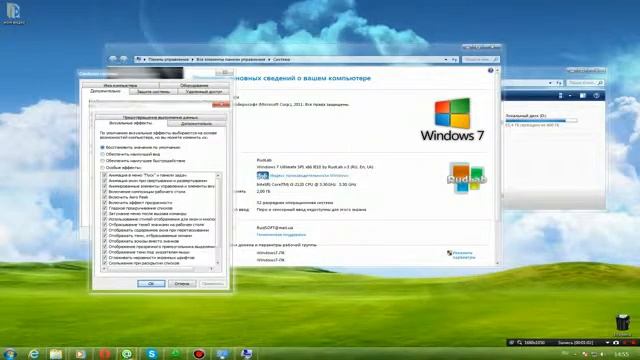Viewport: 640px width, 360px height.
Task: Select 'Восстановить значения по умолчанию' radio option
Action: tap(102, 147)
